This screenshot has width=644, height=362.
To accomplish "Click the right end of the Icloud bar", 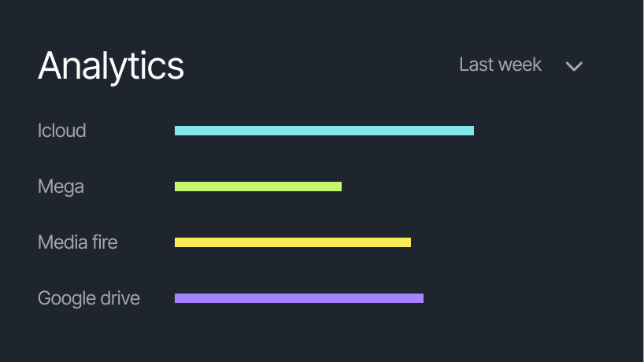I will coord(470,131).
